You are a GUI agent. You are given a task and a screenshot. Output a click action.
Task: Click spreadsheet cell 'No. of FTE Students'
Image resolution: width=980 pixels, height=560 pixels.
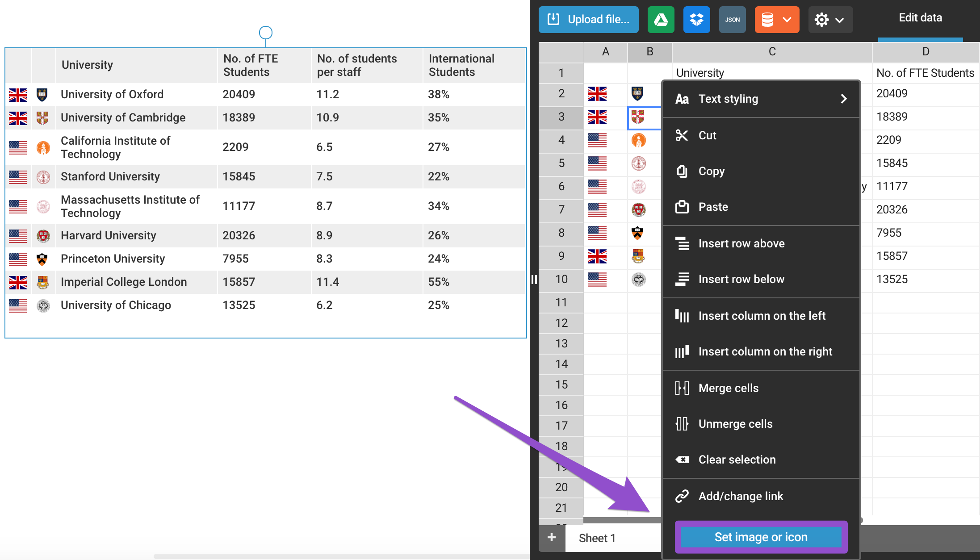pos(926,73)
